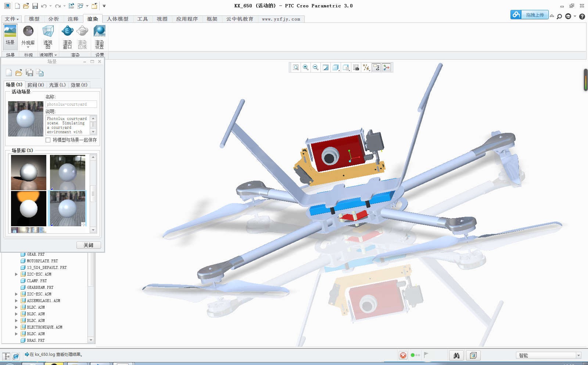Open the 视图 menu tab
The width and height of the screenshot is (588, 365).
pos(162,19)
